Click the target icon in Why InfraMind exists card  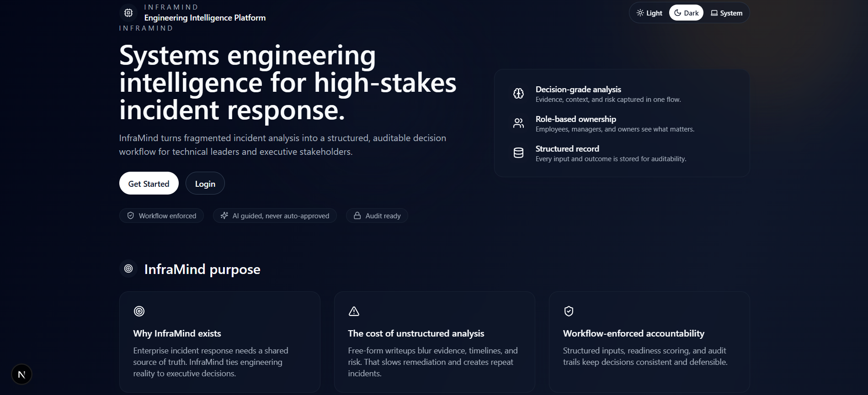(139, 311)
